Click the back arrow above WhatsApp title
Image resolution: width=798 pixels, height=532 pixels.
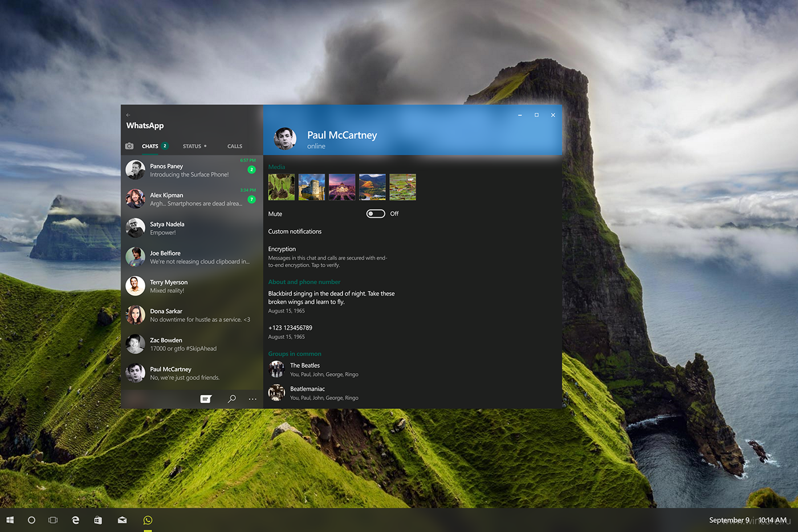[x=128, y=115]
